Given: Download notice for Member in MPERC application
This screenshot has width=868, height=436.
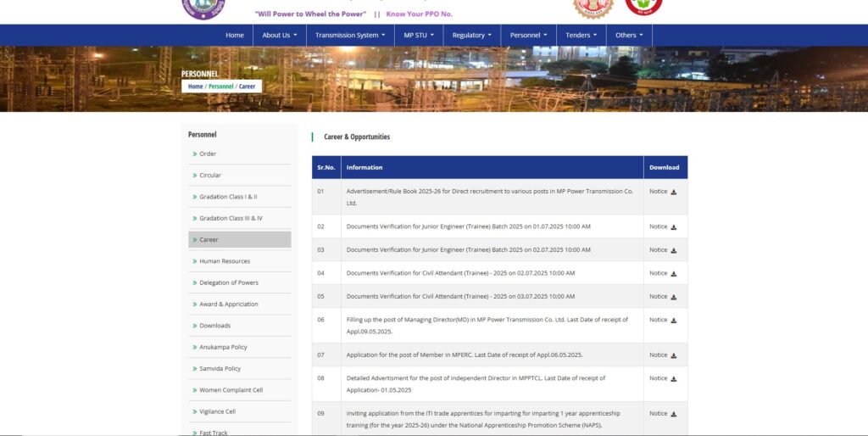Looking at the screenshot, I should tap(663, 355).
